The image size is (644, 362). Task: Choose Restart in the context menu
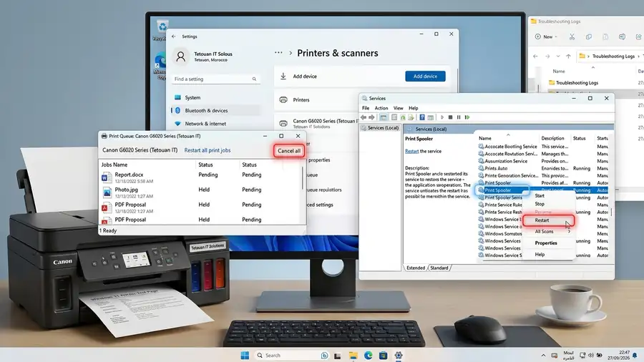click(x=548, y=220)
